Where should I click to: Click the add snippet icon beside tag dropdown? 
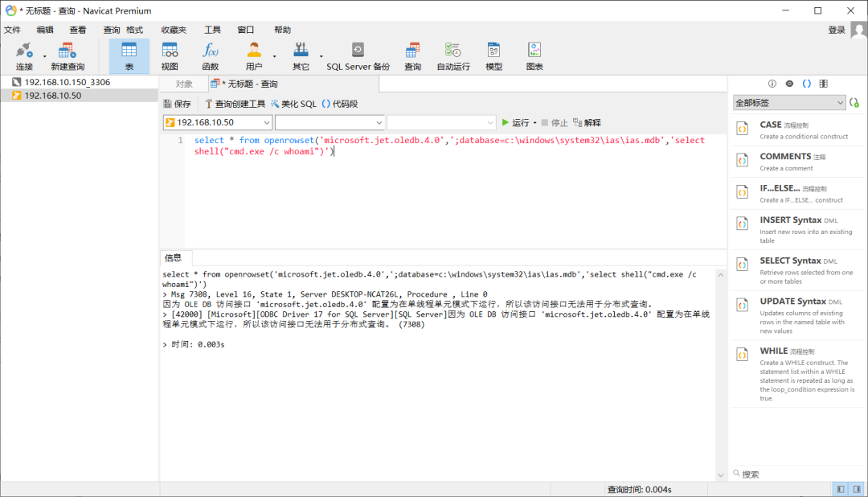pyautogui.click(x=854, y=103)
